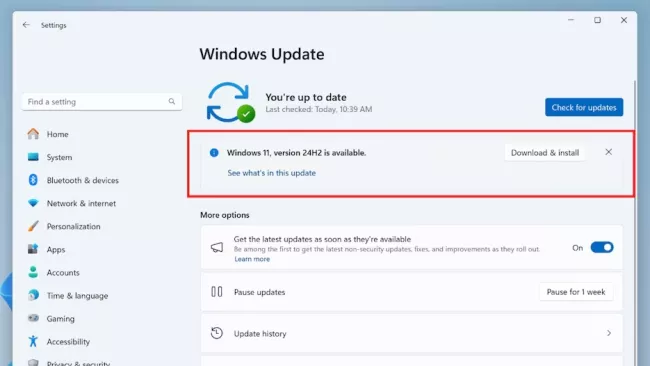Turn off get latest updates toggle

pyautogui.click(x=602, y=247)
